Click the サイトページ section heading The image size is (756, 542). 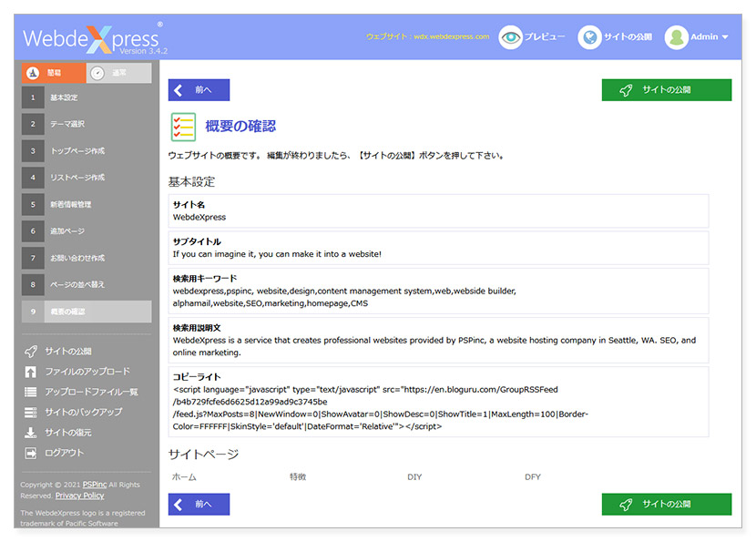(203, 455)
